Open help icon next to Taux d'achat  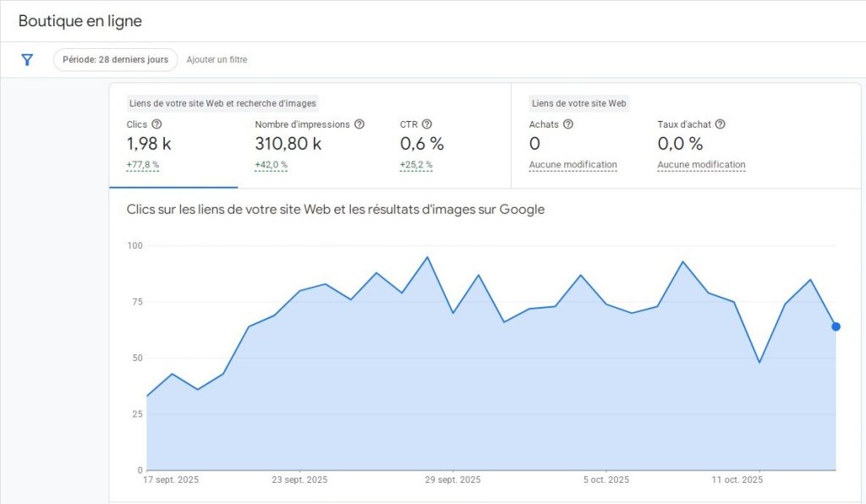point(721,124)
